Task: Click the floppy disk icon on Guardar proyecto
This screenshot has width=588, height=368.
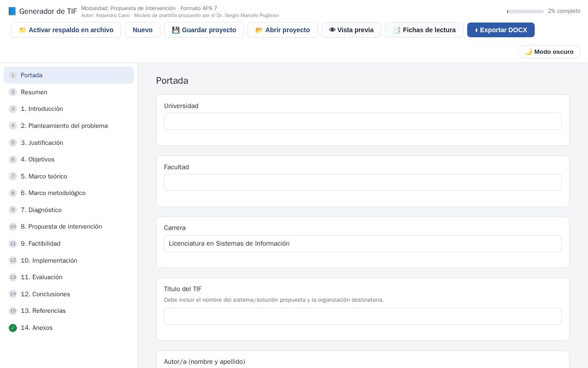Action: pos(175,30)
